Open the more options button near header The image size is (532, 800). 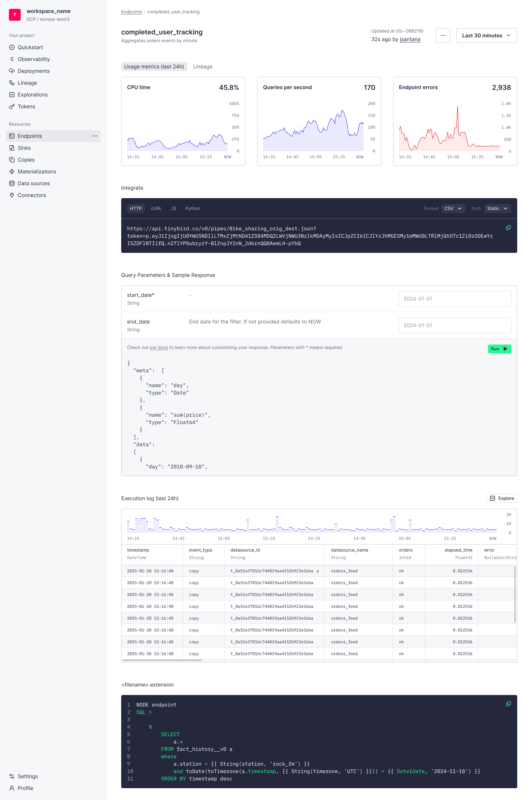[443, 36]
